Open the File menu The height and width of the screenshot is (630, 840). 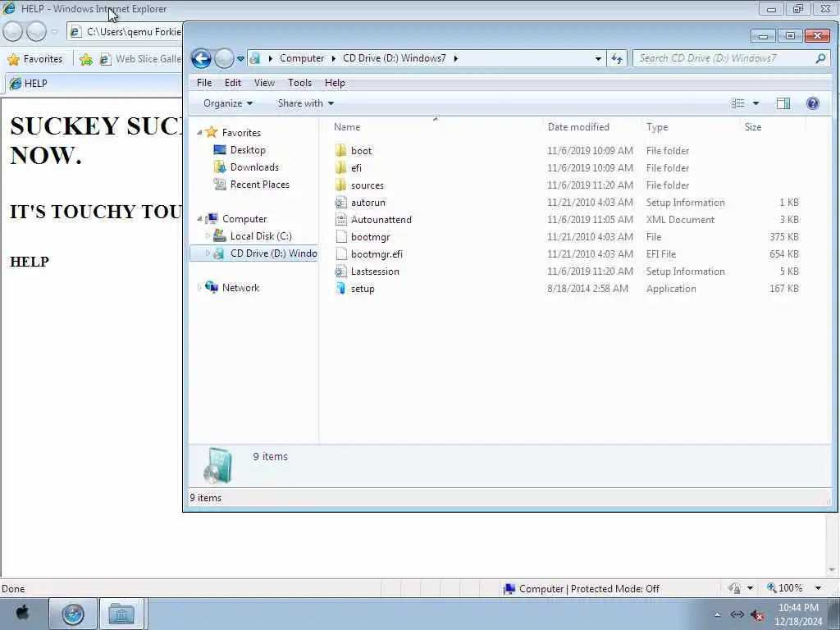[x=204, y=83]
